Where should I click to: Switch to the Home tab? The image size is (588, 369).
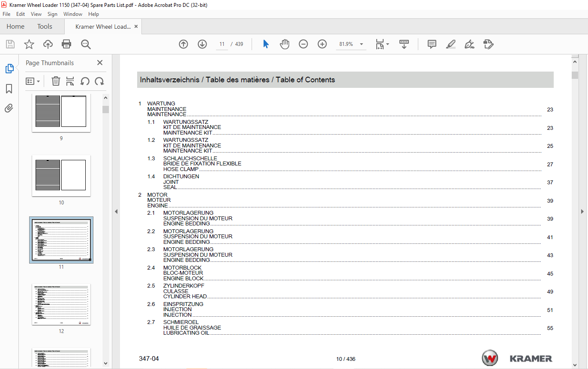pos(15,27)
